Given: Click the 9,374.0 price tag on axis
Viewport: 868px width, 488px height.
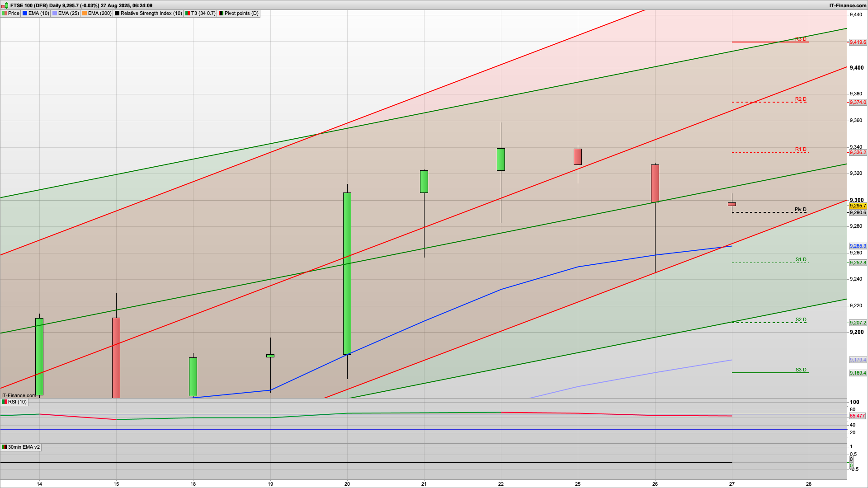Looking at the screenshot, I should [x=858, y=103].
